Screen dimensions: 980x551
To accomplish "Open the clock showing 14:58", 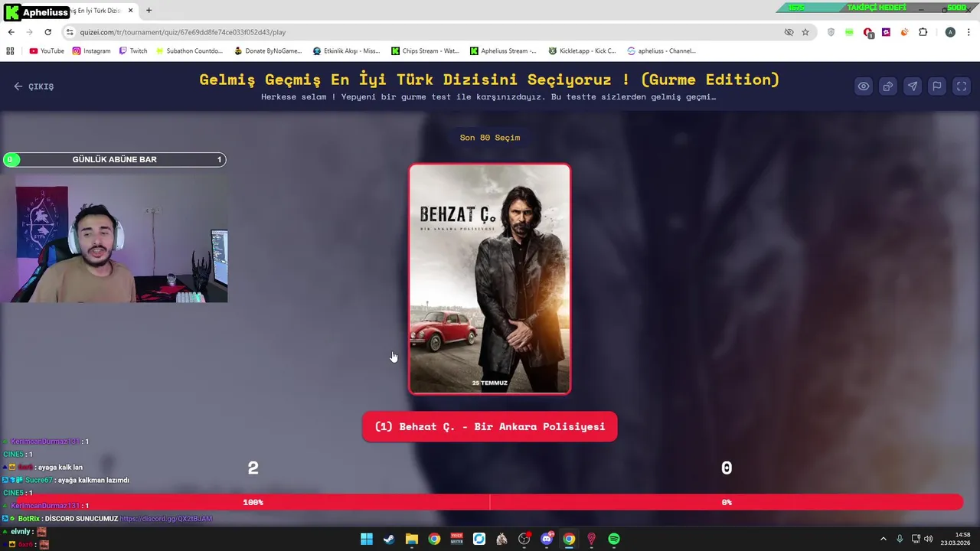I will click(x=956, y=539).
